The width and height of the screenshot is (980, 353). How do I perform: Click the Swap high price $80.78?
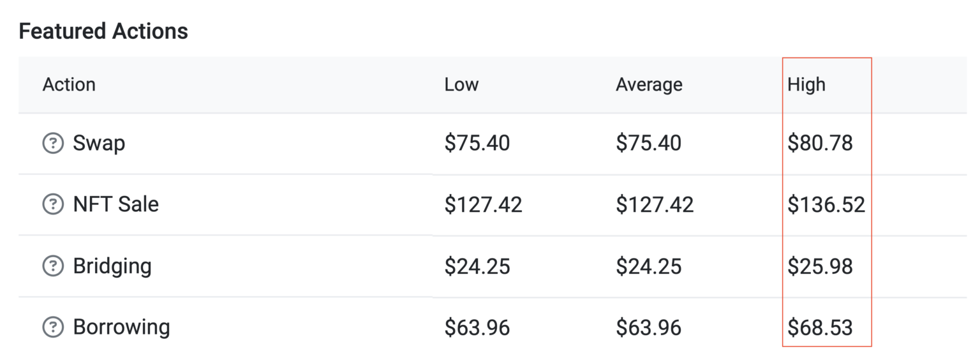click(x=820, y=144)
